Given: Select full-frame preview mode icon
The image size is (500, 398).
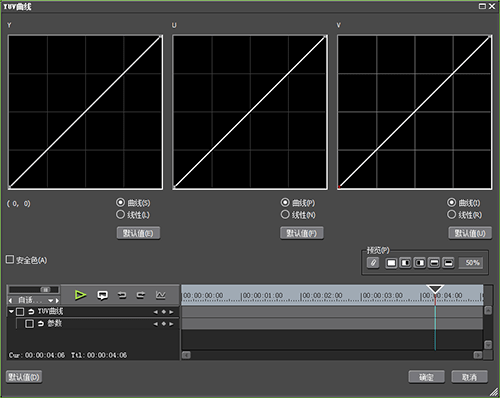Looking at the screenshot, I should [391, 263].
